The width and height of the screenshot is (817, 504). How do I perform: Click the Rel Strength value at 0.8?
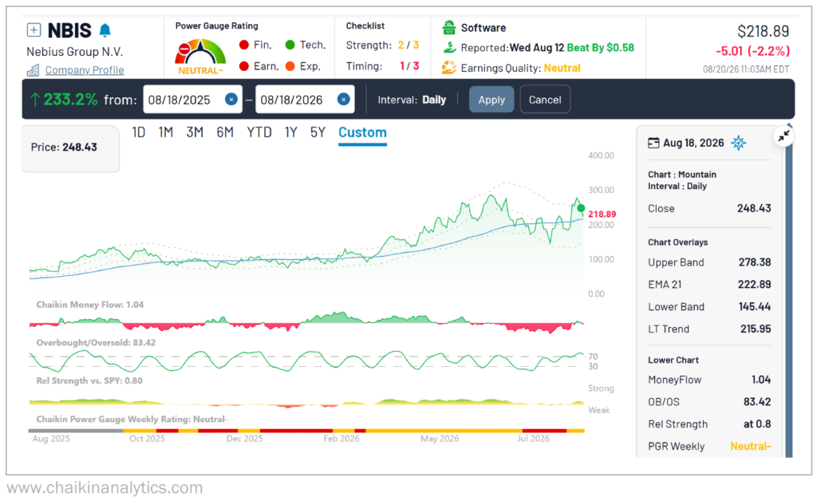point(757,423)
